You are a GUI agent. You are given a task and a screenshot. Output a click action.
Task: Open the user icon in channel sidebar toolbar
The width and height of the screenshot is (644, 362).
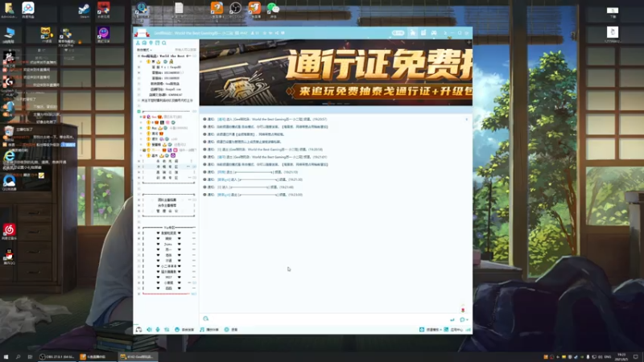coord(138,43)
